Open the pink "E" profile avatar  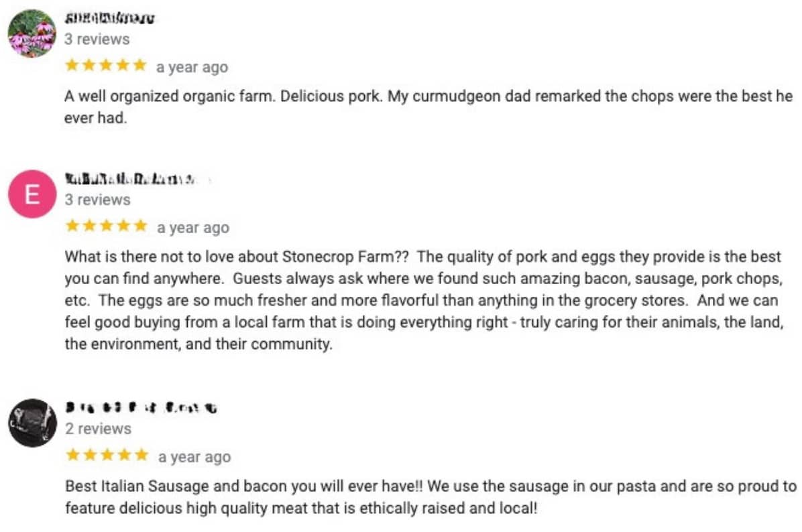click(x=32, y=194)
